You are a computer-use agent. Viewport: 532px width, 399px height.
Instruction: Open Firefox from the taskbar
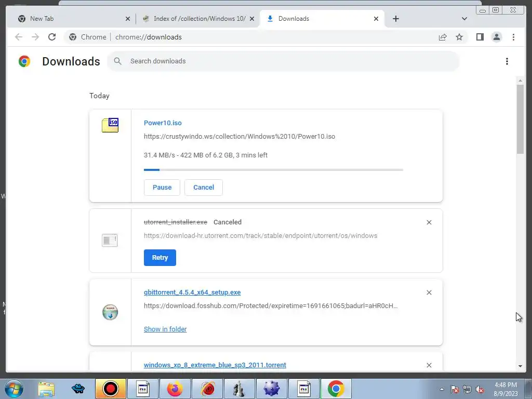[175, 389]
